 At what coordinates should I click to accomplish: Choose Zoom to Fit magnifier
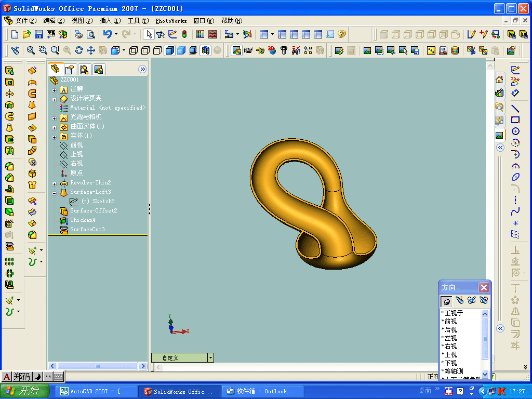(31, 50)
